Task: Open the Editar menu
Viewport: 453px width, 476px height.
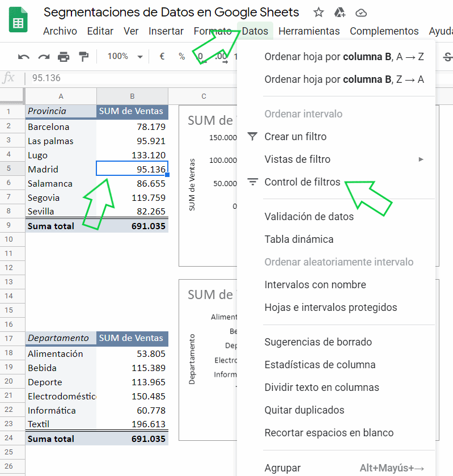Action: point(100,31)
